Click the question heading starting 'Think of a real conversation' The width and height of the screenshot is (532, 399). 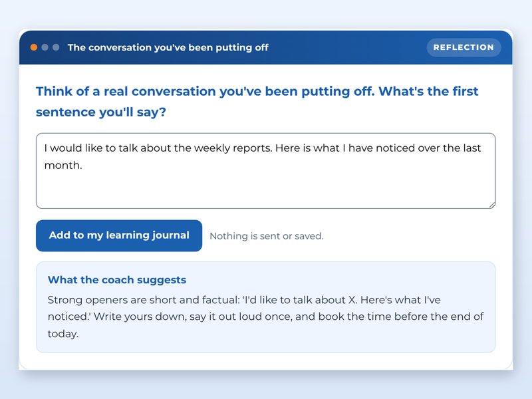(x=257, y=102)
